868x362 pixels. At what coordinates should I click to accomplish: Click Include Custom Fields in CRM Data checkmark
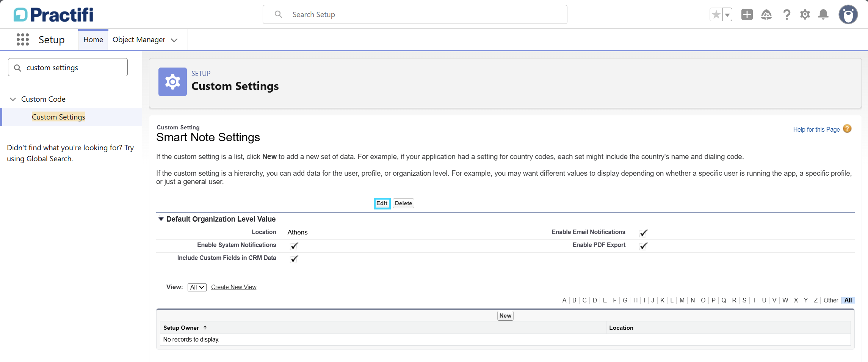(x=294, y=258)
